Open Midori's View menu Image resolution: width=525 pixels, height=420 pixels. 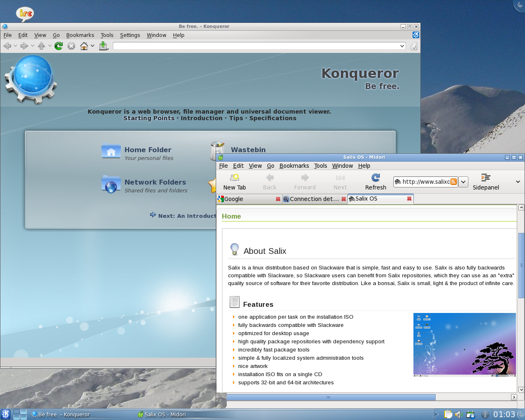[x=255, y=166]
